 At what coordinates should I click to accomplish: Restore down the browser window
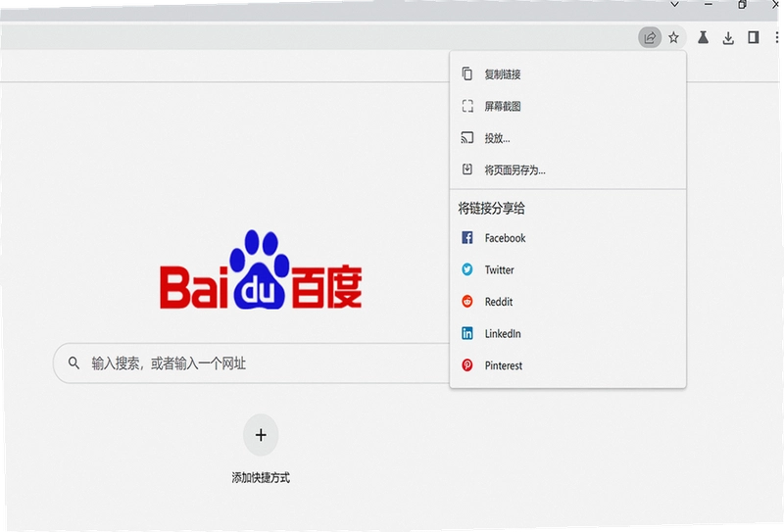742,5
